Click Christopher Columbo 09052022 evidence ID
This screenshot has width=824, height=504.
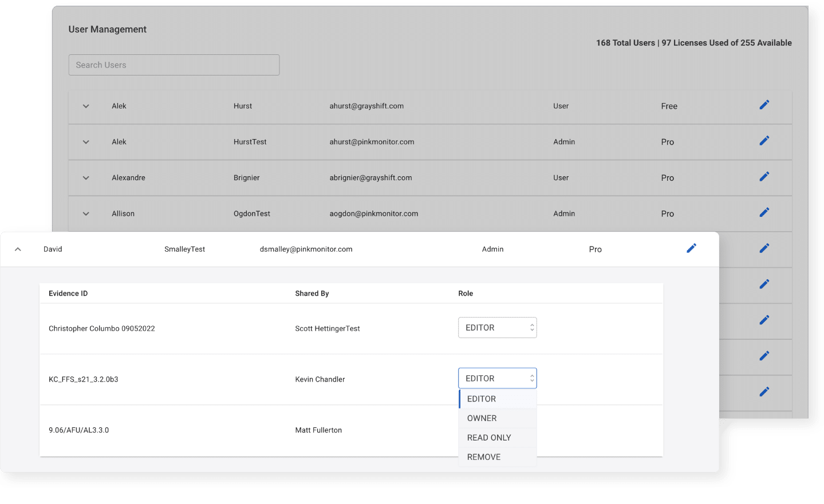point(102,329)
